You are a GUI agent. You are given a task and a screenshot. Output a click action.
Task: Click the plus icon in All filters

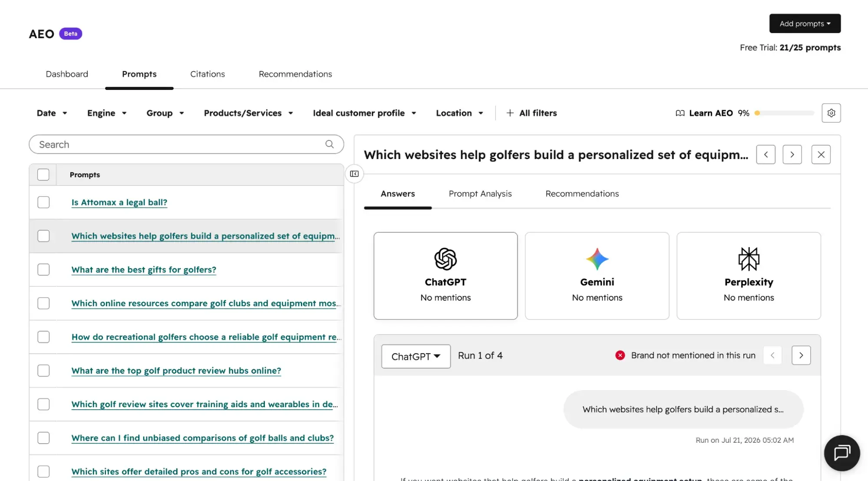510,113
